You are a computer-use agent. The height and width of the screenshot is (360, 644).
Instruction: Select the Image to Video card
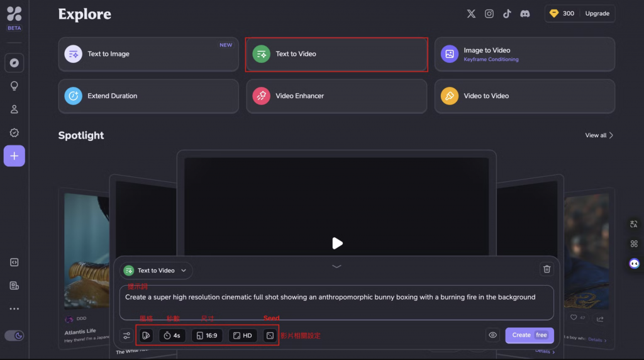[525, 54]
